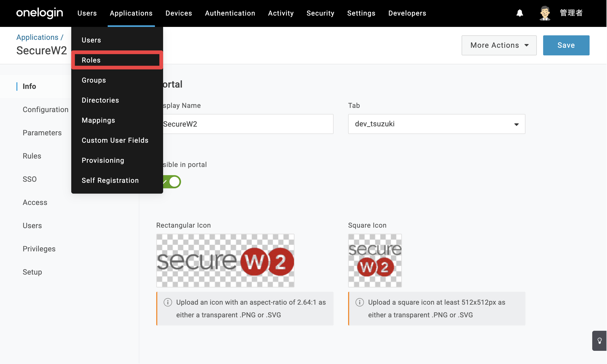Click the 管理者 account name
This screenshot has width=607, height=364.
571,13
